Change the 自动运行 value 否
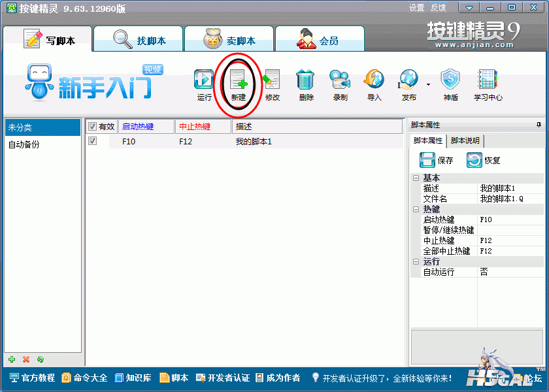 (510, 272)
